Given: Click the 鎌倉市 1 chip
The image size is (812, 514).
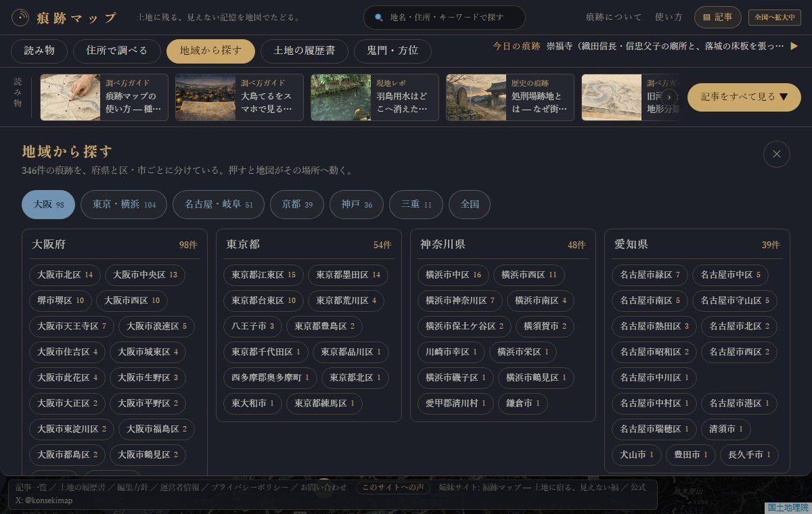Looking at the screenshot, I should 523,404.
